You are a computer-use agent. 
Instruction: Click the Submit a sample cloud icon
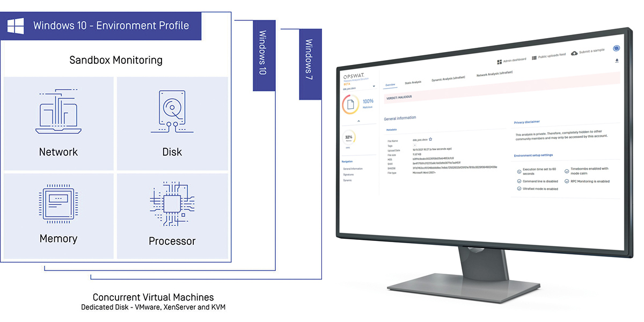574,53
